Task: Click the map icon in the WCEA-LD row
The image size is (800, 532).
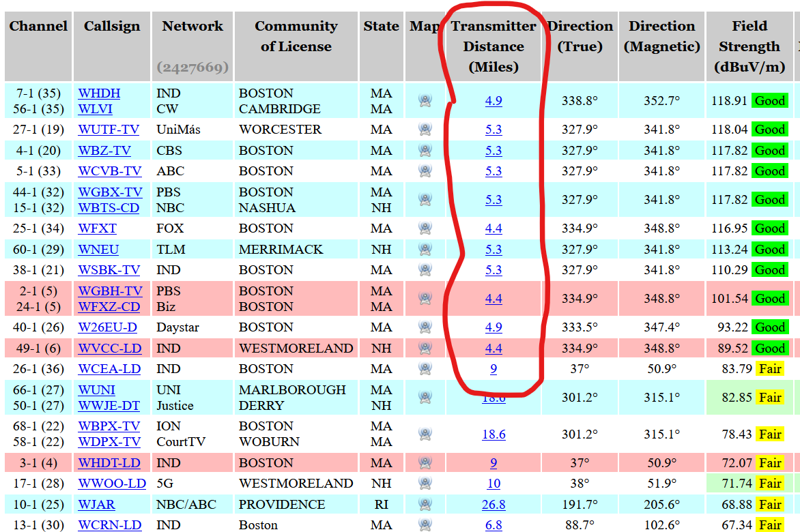Action: [425, 369]
